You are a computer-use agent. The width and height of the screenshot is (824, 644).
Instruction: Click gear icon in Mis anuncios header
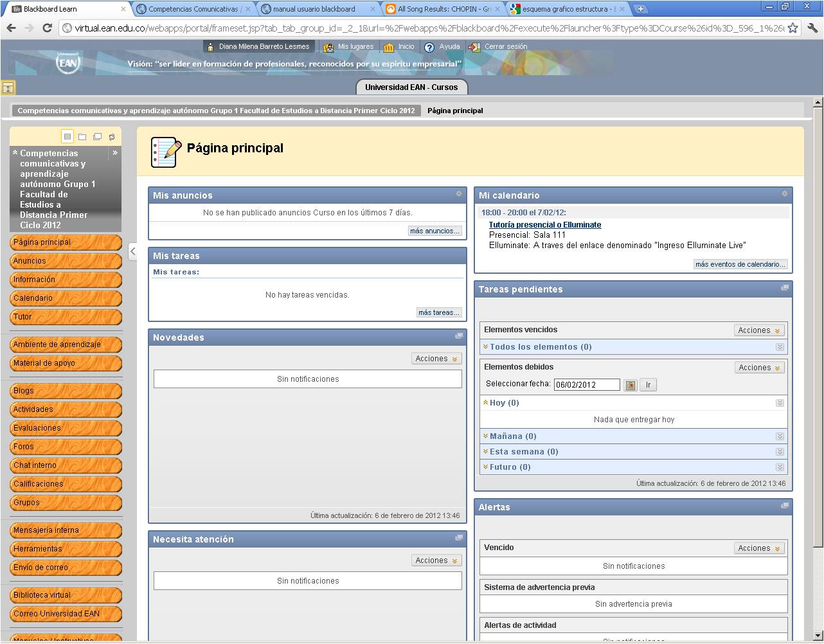(458, 194)
